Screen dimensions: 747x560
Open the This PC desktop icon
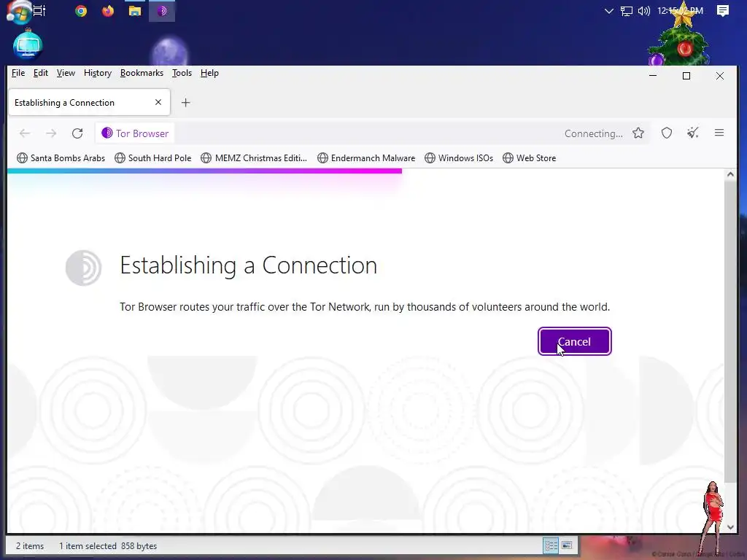tap(28, 45)
